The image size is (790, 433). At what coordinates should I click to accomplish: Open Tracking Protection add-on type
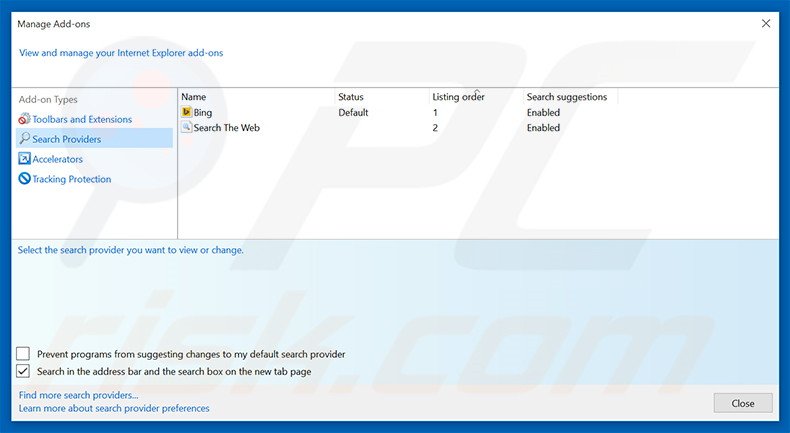72,179
